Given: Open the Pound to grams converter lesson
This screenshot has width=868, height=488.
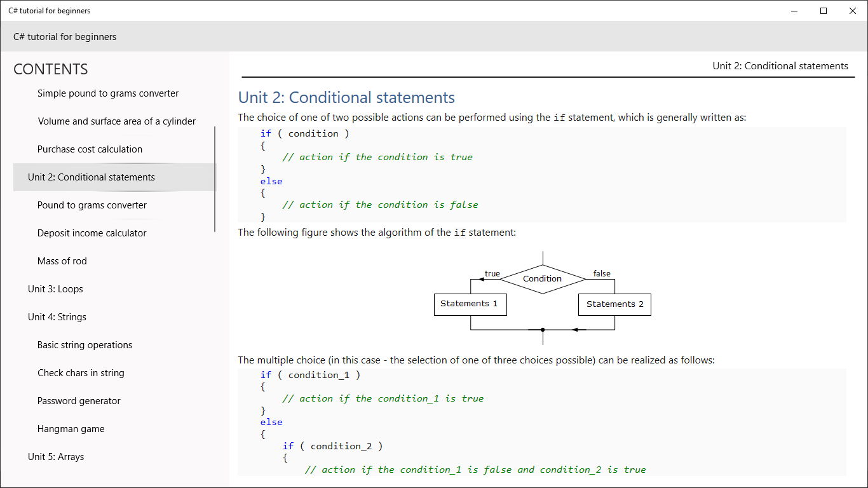Looking at the screenshot, I should (92, 205).
